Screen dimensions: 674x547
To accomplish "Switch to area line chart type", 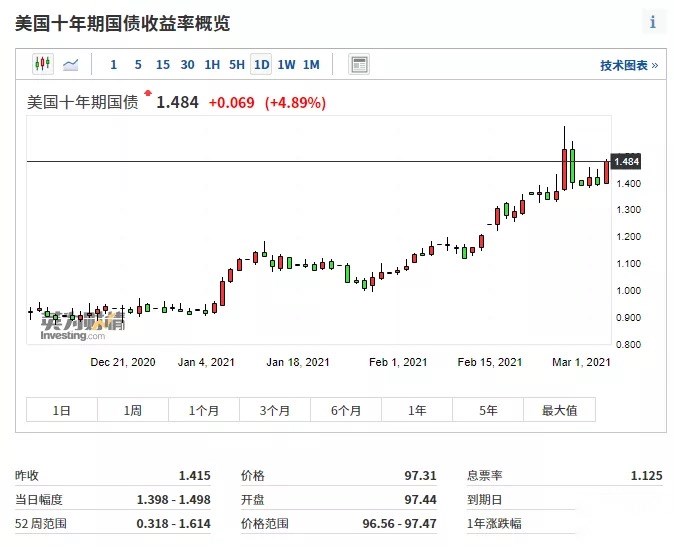I will click(70, 65).
